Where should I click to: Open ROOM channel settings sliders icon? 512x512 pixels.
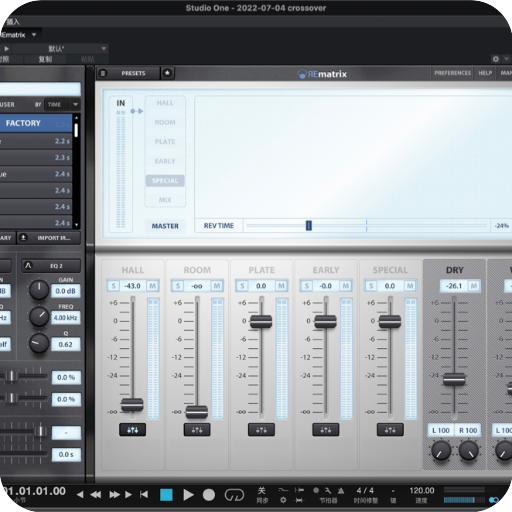197,430
